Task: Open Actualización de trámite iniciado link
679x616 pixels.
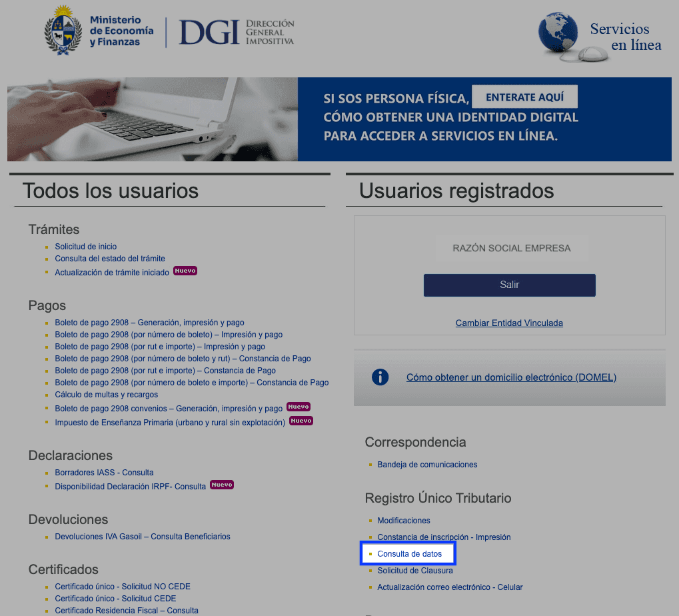Action: (x=112, y=273)
